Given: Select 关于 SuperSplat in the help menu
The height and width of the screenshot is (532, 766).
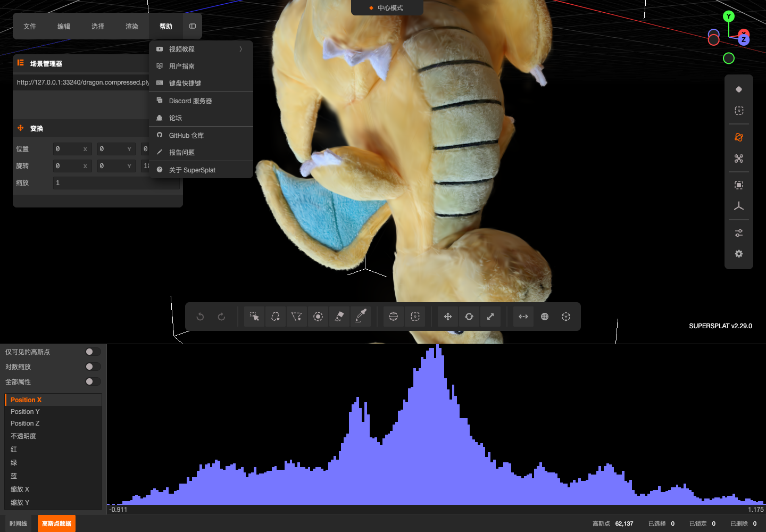Looking at the screenshot, I should pyautogui.click(x=201, y=170).
